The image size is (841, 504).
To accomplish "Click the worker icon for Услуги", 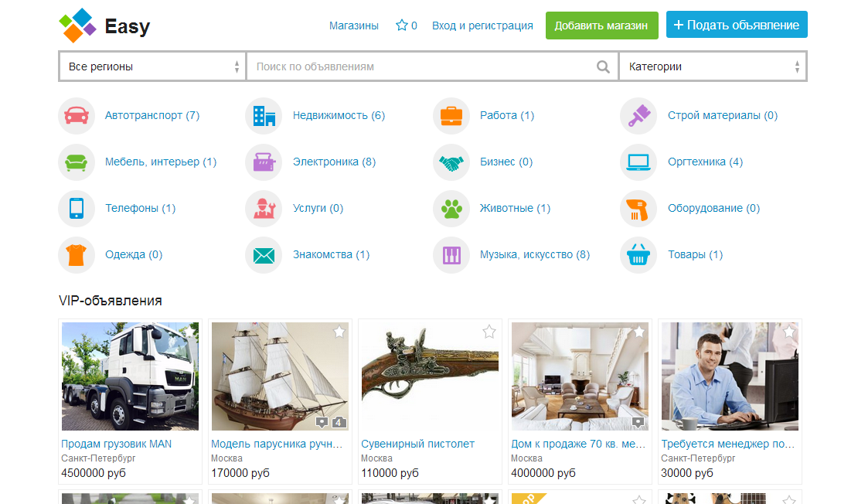I will (264, 208).
